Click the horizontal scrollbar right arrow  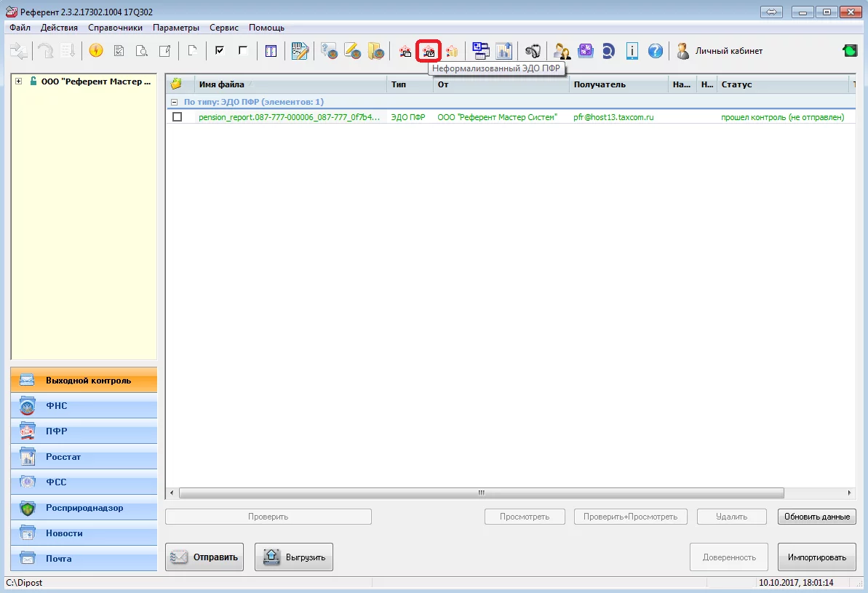point(850,493)
